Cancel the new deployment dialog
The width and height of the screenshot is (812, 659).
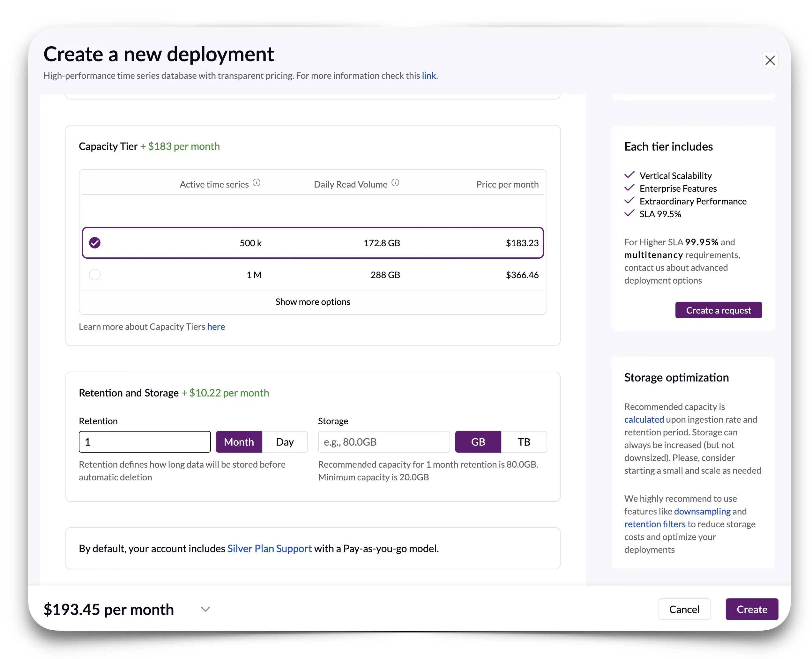tap(684, 609)
